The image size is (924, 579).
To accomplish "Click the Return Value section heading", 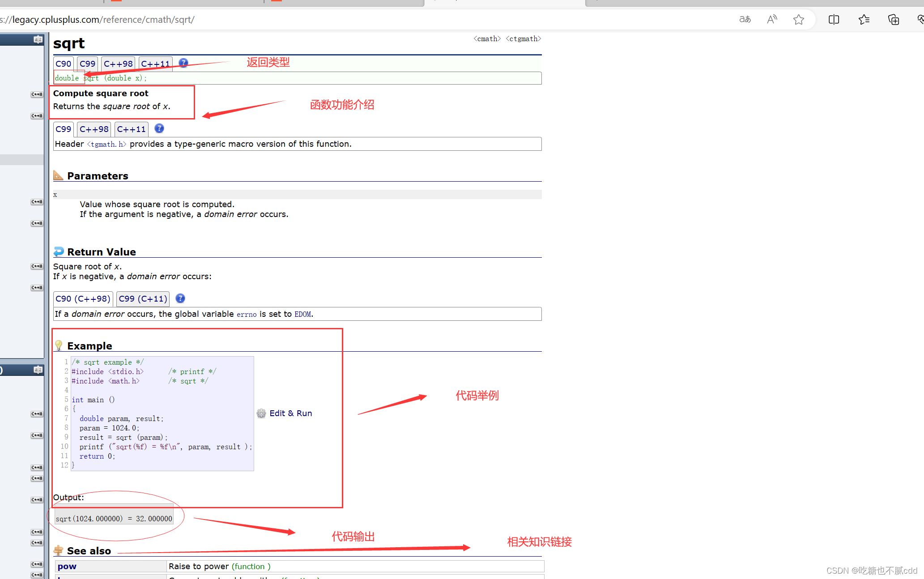I will pyautogui.click(x=102, y=252).
